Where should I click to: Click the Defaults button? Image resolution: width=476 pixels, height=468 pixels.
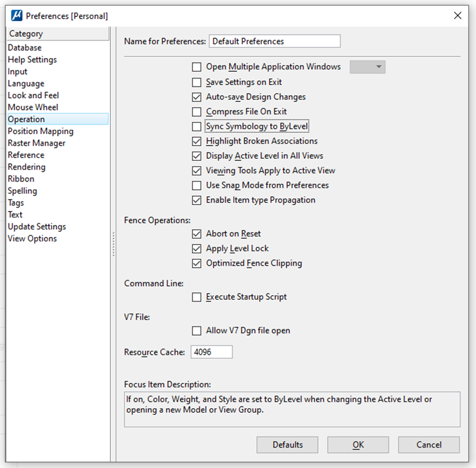tap(287, 445)
